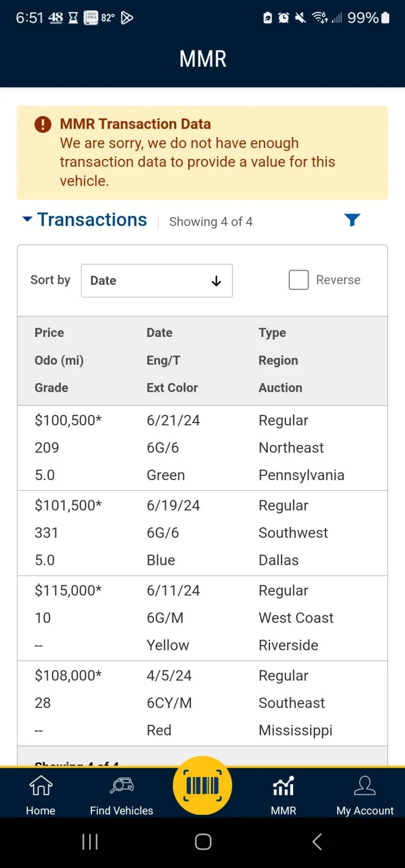The height and width of the screenshot is (868, 405).
Task: Select the $100,500 Pennsylvania transaction
Action: [202, 448]
